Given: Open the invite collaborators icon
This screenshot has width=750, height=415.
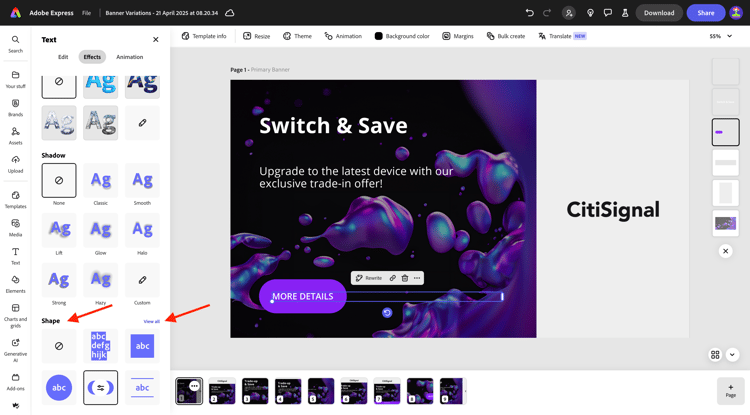Looking at the screenshot, I should [x=569, y=13].
